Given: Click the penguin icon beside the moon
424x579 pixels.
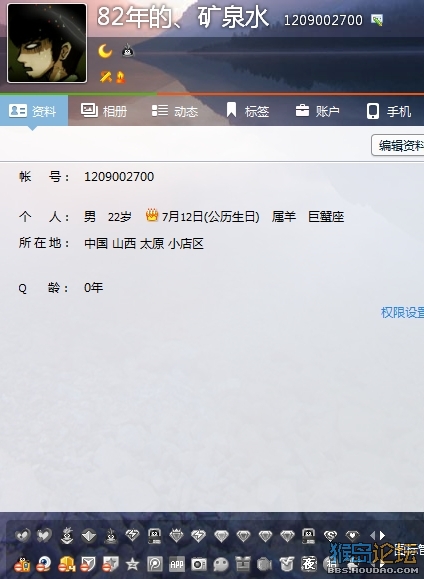Looking at the screenshot, I should (128, 51).
